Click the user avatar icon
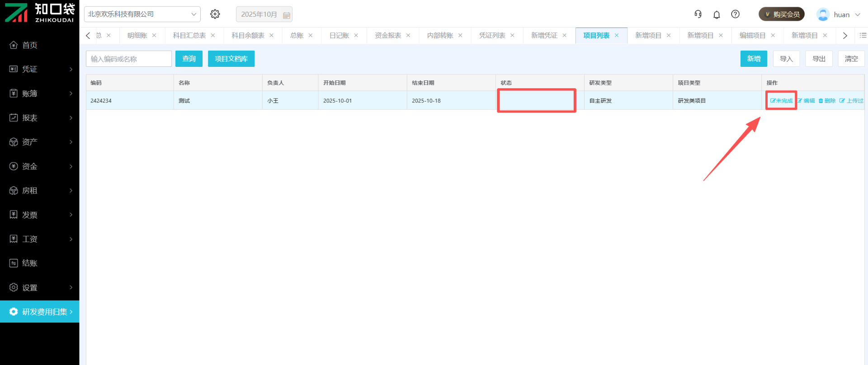This screenshot has height=365, width=868. pos(823,14)
